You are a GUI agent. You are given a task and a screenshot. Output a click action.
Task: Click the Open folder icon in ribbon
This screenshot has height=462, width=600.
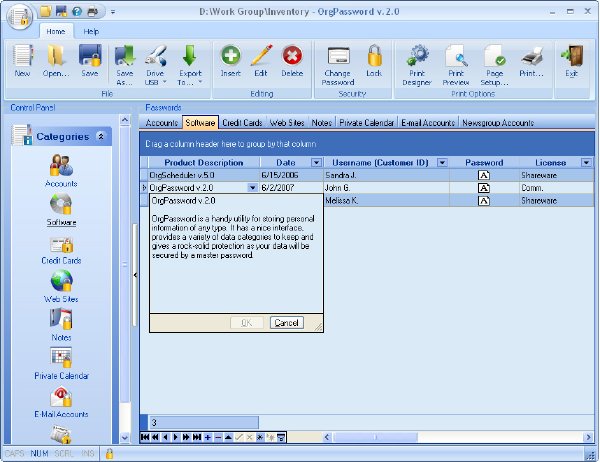coord(56,60)
